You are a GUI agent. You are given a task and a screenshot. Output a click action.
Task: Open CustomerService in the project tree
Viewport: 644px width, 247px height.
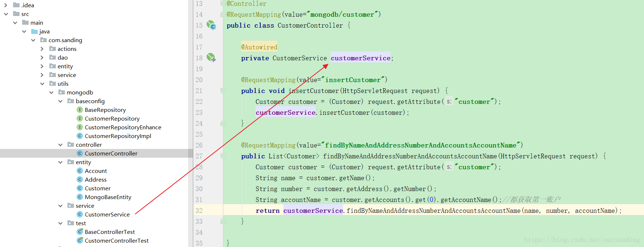coord(107,214)
